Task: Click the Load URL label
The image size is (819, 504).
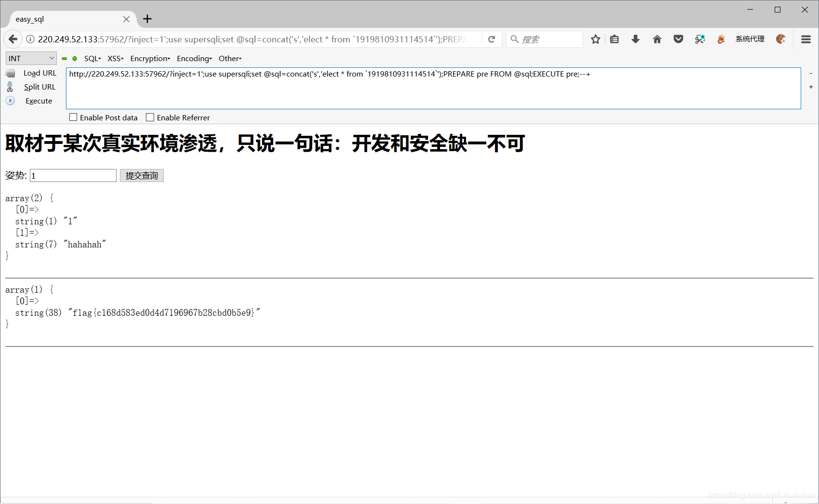Action: [x=40, y=73]
